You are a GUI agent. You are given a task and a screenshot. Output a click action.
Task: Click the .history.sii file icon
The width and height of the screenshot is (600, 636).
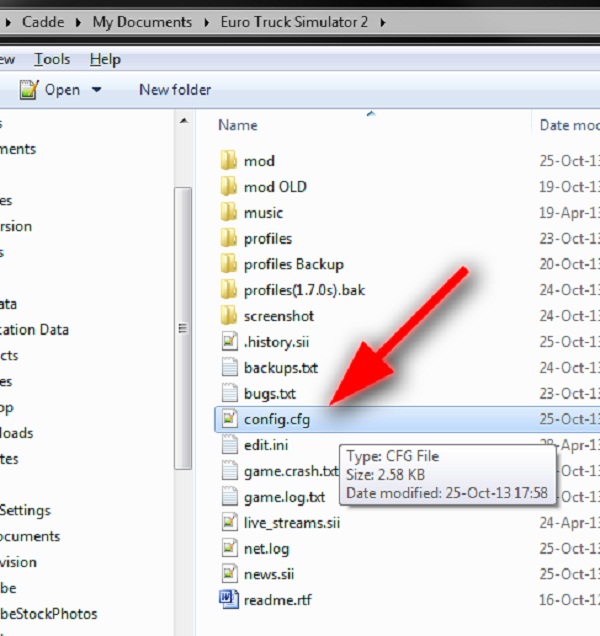click(230, 342)
